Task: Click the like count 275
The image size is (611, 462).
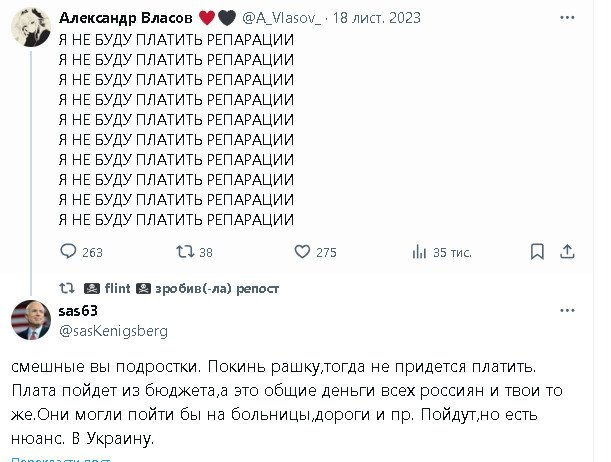Action: [x=326, y=253]
